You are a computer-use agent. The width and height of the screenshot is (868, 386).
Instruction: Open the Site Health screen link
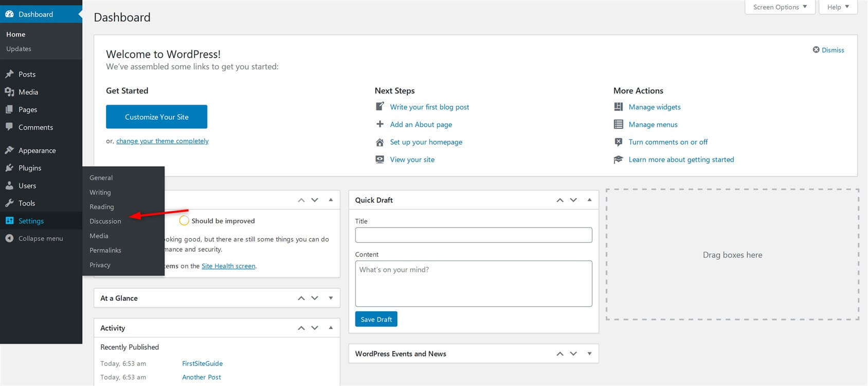point(228,266)
